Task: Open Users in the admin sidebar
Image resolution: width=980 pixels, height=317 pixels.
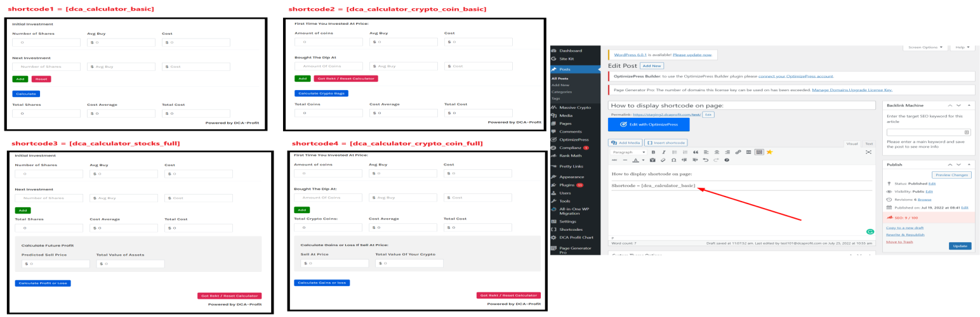Action: pos(565,193)
